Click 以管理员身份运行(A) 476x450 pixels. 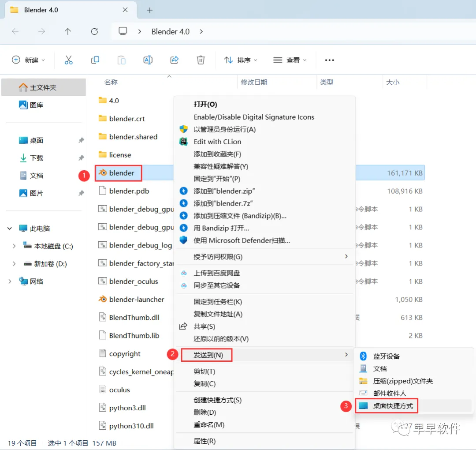264,129
